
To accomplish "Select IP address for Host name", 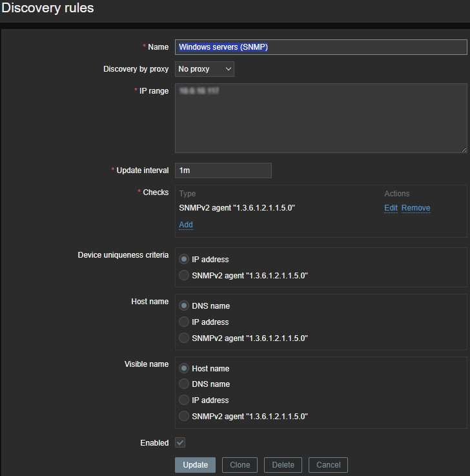I will pos(185,322).
